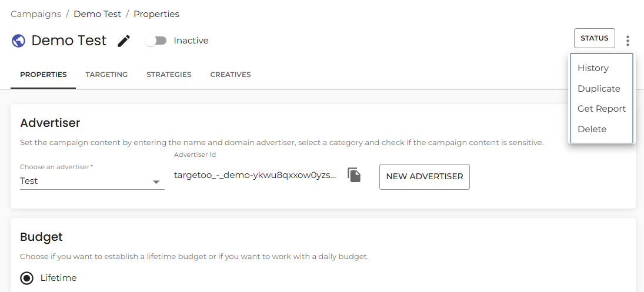Screen dimensions: 644x292
Task: Click the blue globe campaign icon
Action: (x=18, y=41)
